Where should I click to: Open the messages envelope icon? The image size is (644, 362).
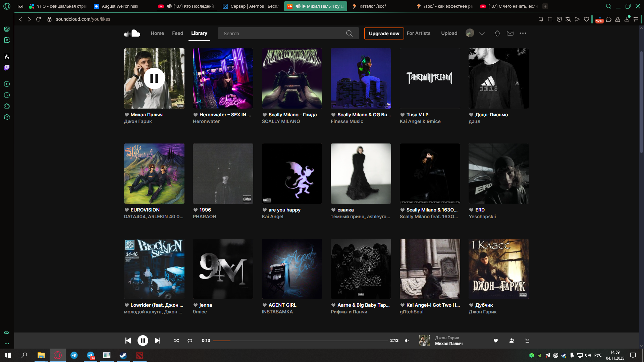pyautogui.click(x=510, y=33)
